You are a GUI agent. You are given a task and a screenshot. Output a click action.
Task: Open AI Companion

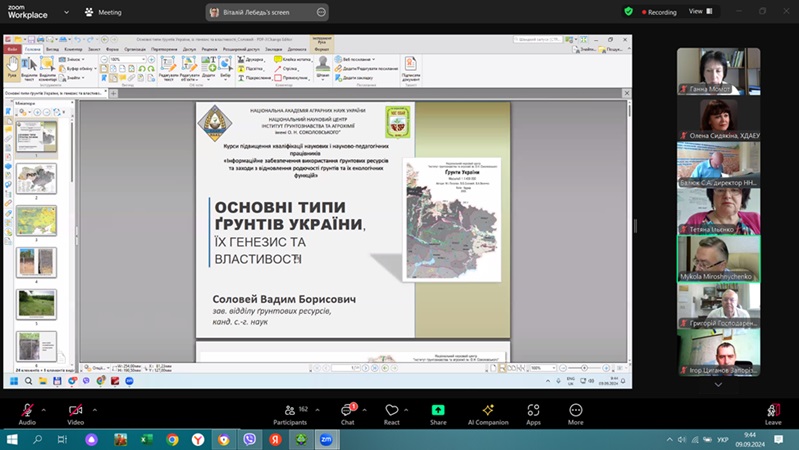(x=487, y=410)
